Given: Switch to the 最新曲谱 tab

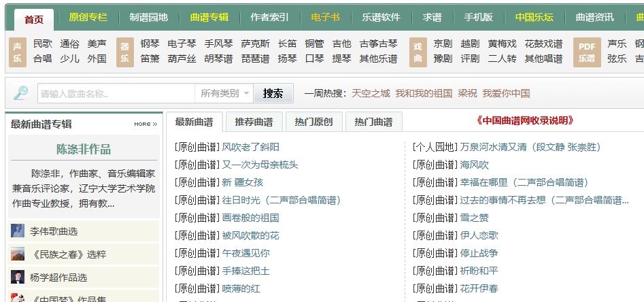Looking at the screenshot, I should pyautogui.click(x=194, y=122).
